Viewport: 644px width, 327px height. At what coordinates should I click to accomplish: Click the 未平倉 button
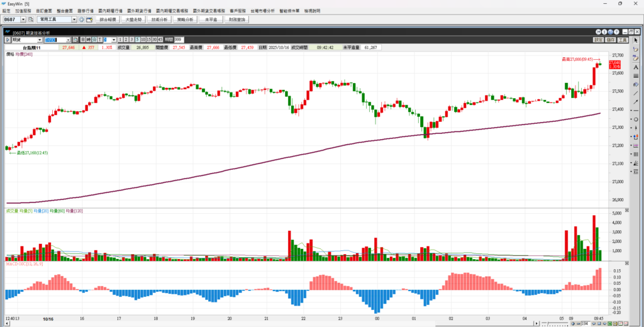click(210, 19)
